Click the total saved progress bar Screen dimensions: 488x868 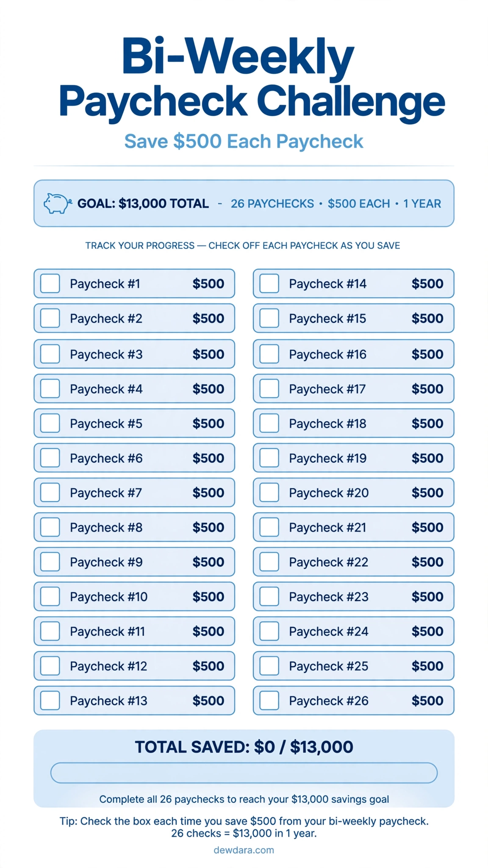coord(244,773)
